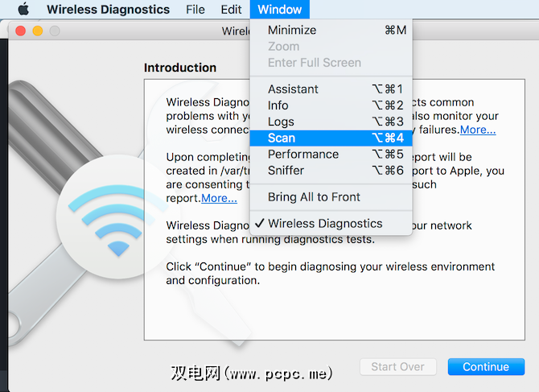This screenshot has height=392, width=539.
Task: Click the Wi-Fi diagnostics logo icon
Action: 117,221
